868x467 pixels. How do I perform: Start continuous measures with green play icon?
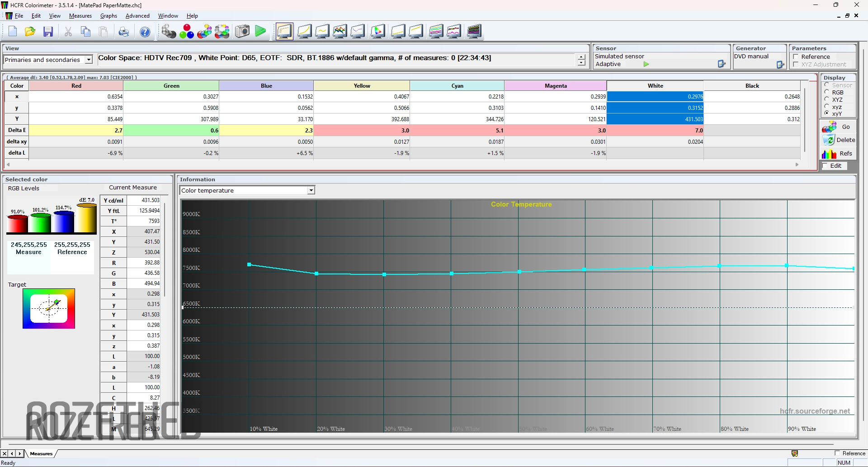click(x=260, y=32)
